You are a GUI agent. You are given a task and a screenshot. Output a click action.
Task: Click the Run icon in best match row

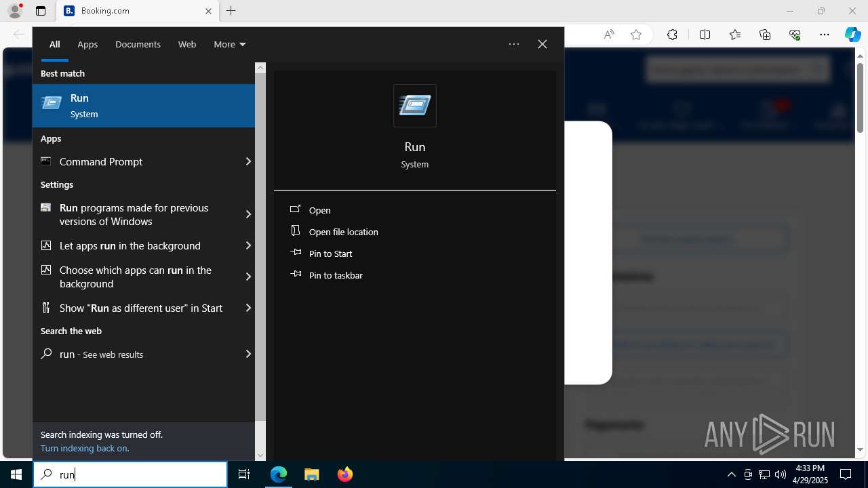coord(52,104)
